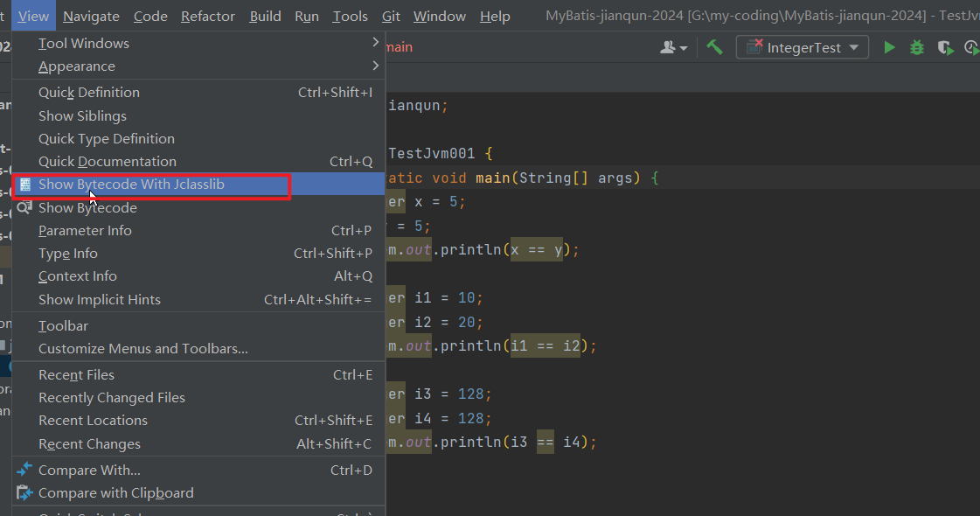Choose Recently Changed Files
Viewport: 980px width, 516px height.
tap(198, 398)
